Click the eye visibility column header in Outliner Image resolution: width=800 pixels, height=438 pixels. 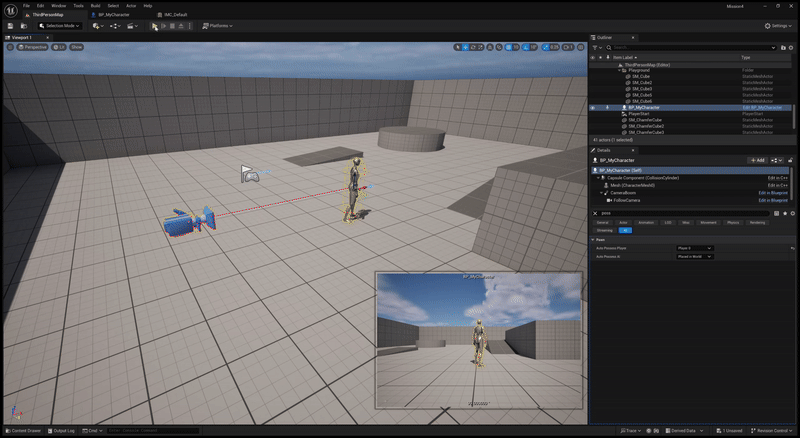pos(592,58)
